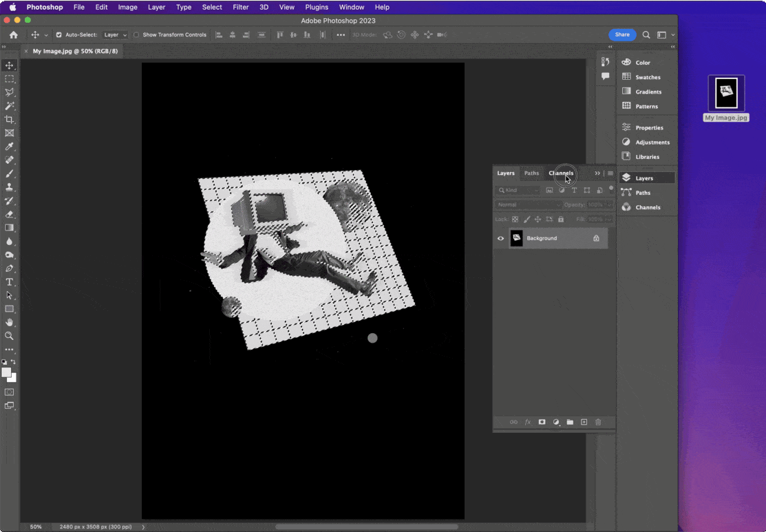Toggle the Background layer lock
The height and width of the screenshot is (532, 766).
pos(596,238)
